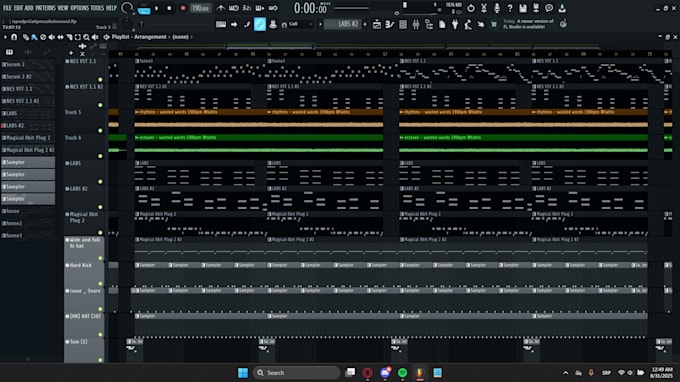Click the stamp icon in the toolbar
The height and width of the screenshot is (382, 680).
pyautogui.click(x=273, y=24)
